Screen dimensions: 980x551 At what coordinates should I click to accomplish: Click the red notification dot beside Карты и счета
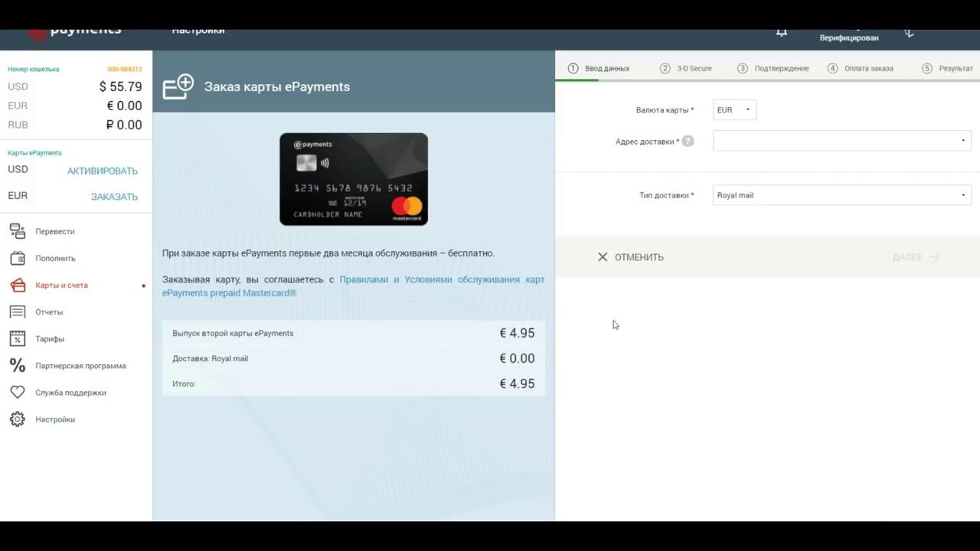pos(143,285)
